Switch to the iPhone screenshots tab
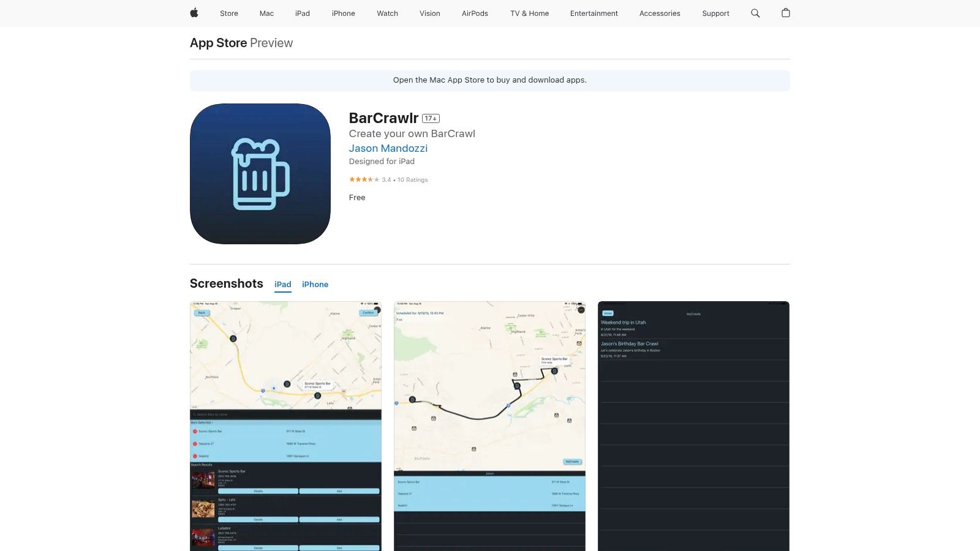Image resolution: width=980 pixels, height=551 pixels. pos(315,285)
